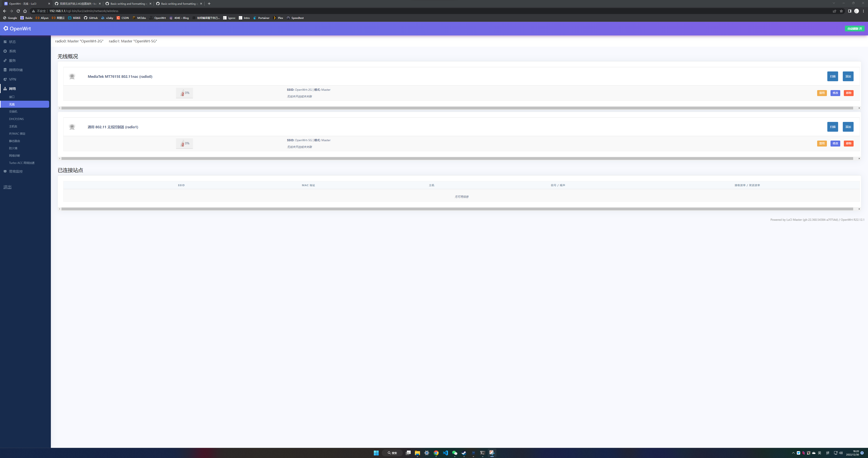Open the 状态 (Status) sidebar section

(x=13, y=42)
